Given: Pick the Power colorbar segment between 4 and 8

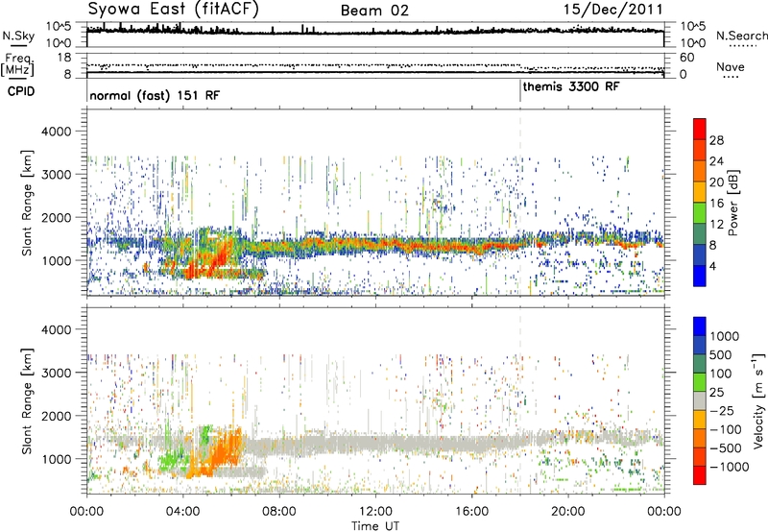Looking at the screenshot, I should coord(700,255).
